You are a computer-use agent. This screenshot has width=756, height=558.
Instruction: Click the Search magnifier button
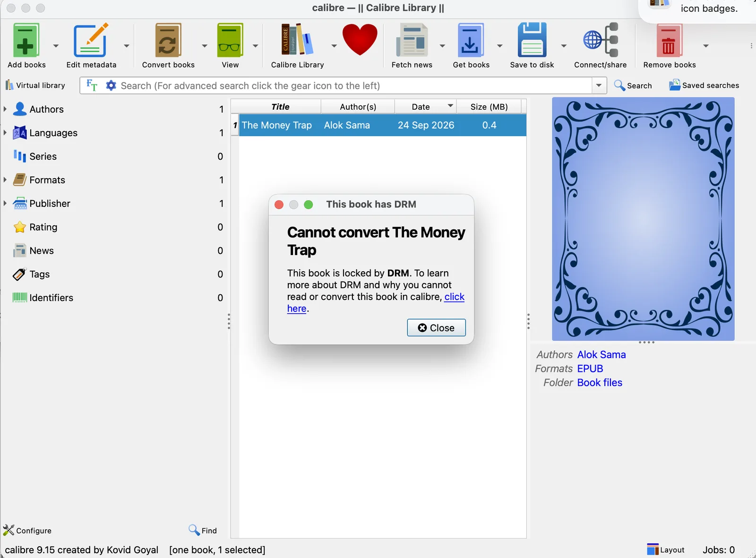point(633,86)
